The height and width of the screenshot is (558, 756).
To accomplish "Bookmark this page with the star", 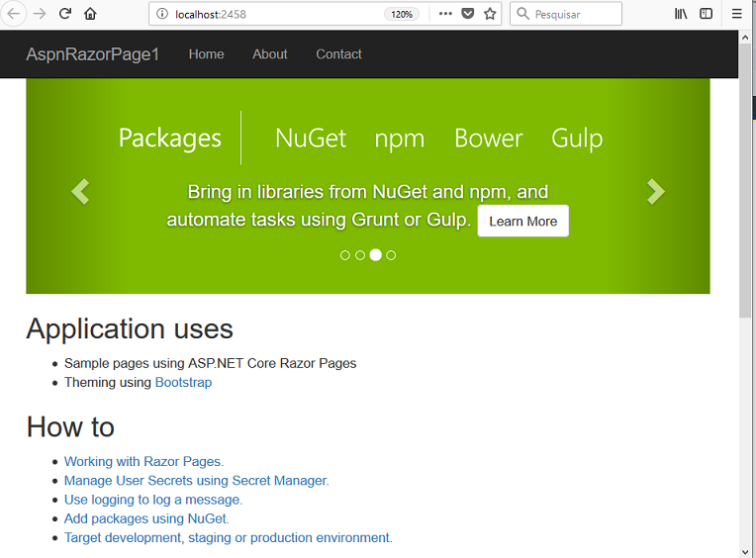I will (x=490, y=14).
